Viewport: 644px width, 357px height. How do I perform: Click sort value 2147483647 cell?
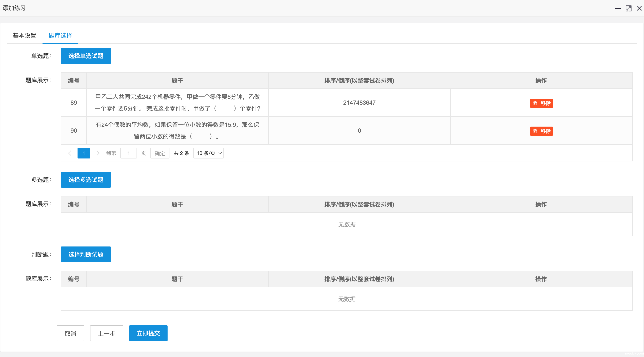[359, 103]
